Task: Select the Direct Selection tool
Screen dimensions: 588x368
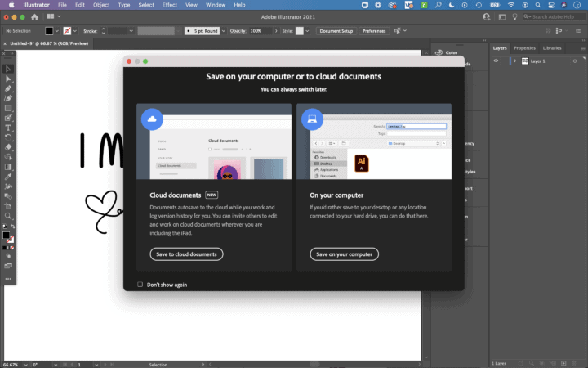Action: click(8, 79)
